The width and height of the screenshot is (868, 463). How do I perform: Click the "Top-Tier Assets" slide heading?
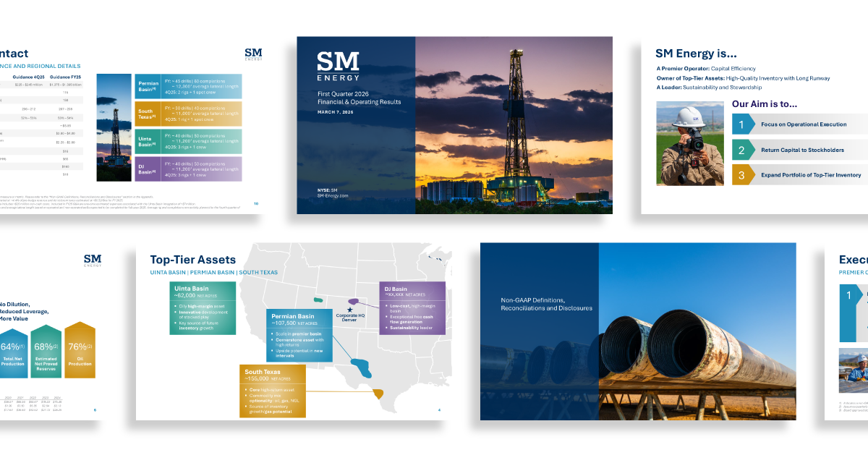pos(193,260)
